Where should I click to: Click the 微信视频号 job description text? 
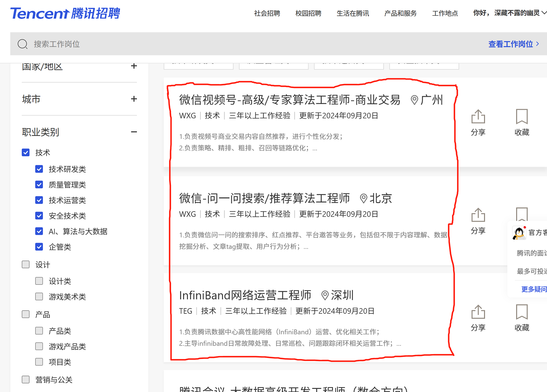point(261,142)
